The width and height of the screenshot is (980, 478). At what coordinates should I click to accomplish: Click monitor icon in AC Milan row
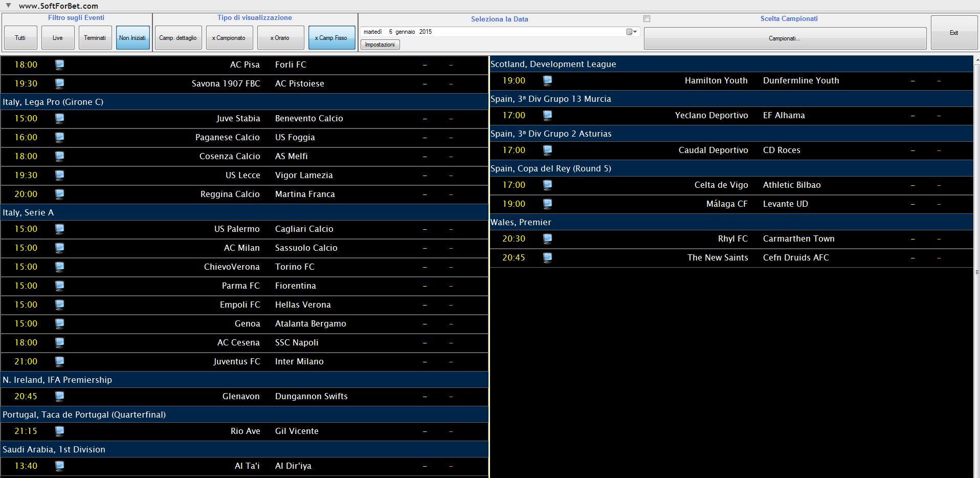coord(59,248)
